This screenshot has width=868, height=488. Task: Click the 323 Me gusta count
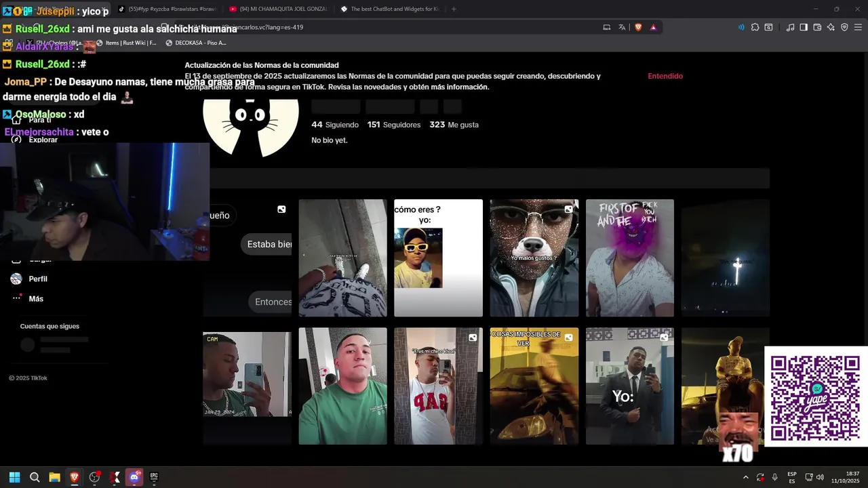click(454, 125)
